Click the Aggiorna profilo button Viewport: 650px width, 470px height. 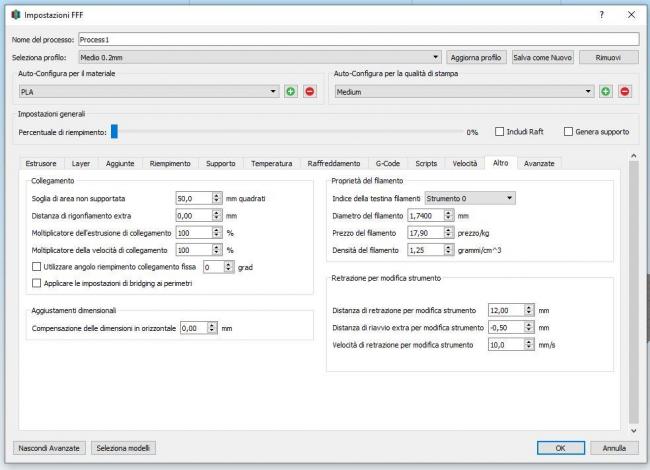click(476, 57)
